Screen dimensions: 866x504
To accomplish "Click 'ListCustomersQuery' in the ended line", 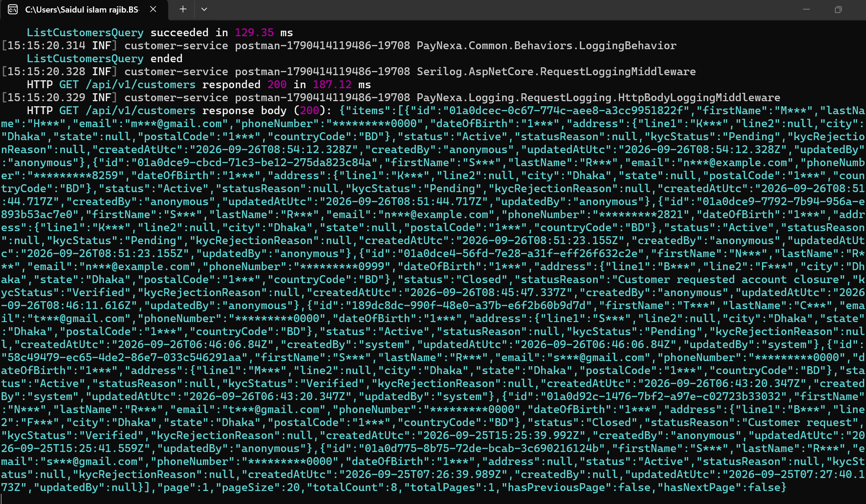I will point(85,58).
